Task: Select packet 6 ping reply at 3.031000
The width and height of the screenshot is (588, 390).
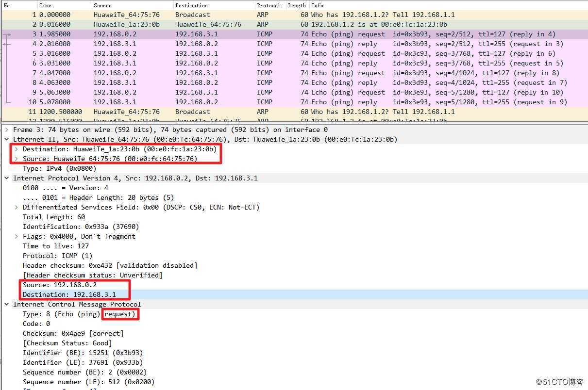Action: [x=294, y=63]
